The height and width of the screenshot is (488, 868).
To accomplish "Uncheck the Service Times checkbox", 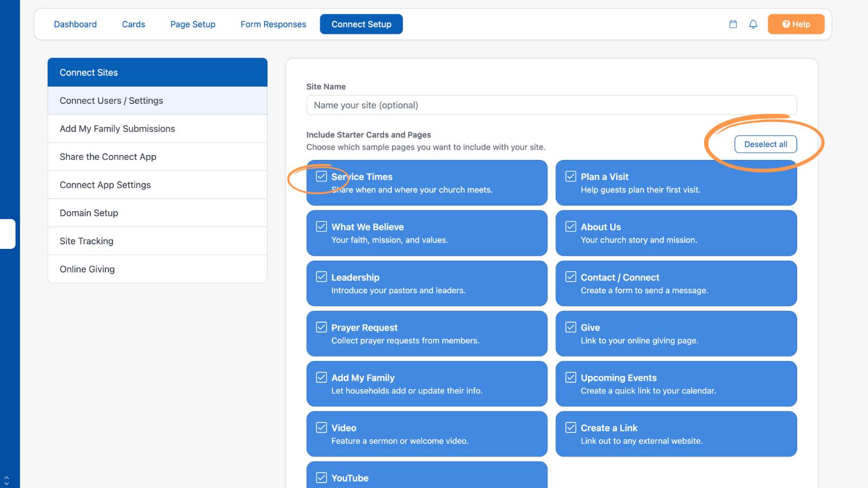I will pyautogui.click(x=322, y=176).
